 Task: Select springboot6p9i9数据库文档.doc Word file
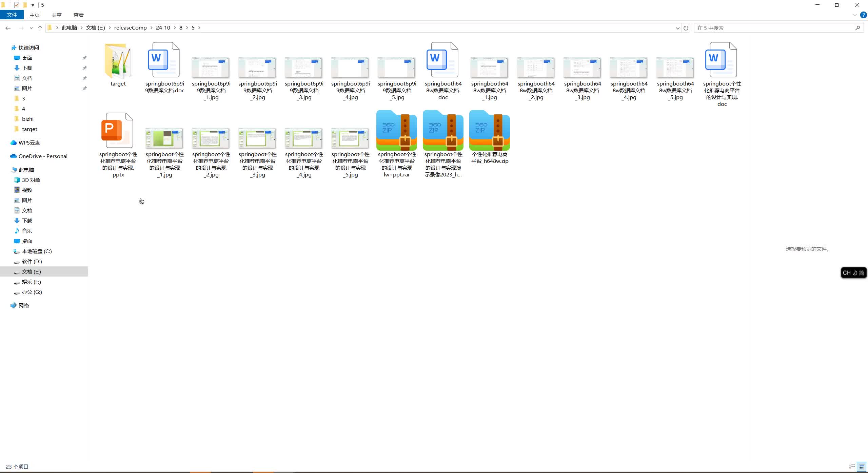[x=164, y=61]
